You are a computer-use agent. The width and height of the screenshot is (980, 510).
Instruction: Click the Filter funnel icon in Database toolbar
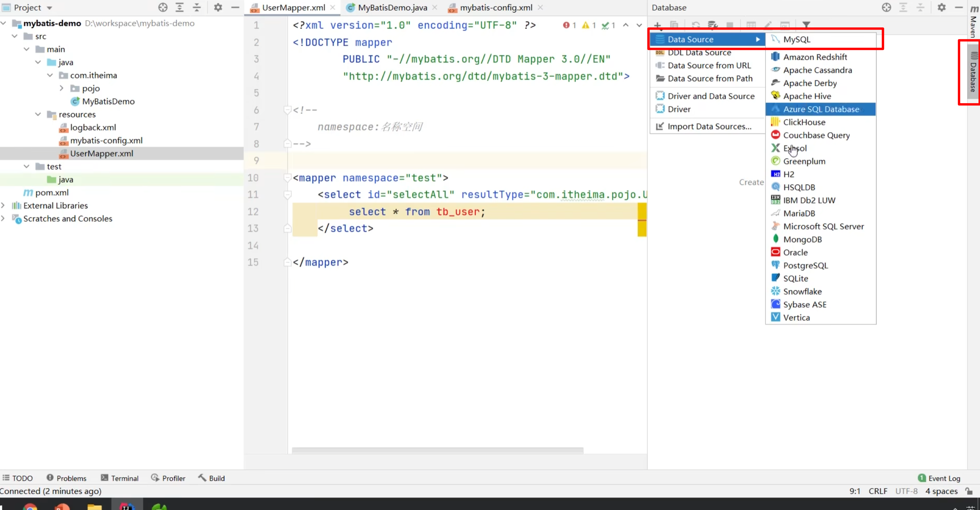click(x=806, y=25)
